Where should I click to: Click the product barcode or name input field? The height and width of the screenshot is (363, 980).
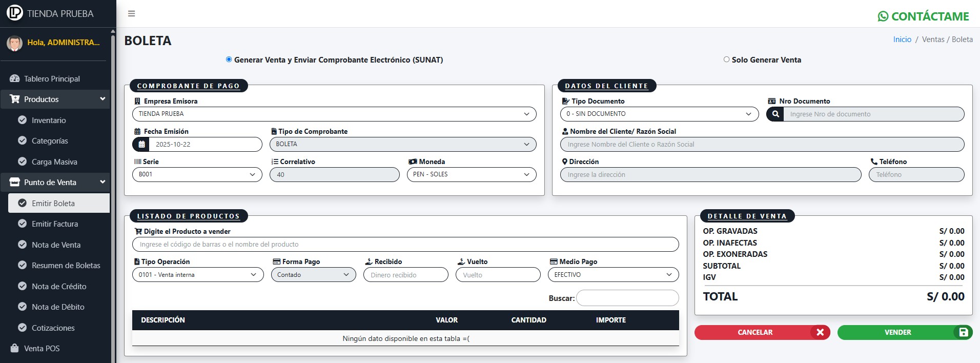point(405,245)
